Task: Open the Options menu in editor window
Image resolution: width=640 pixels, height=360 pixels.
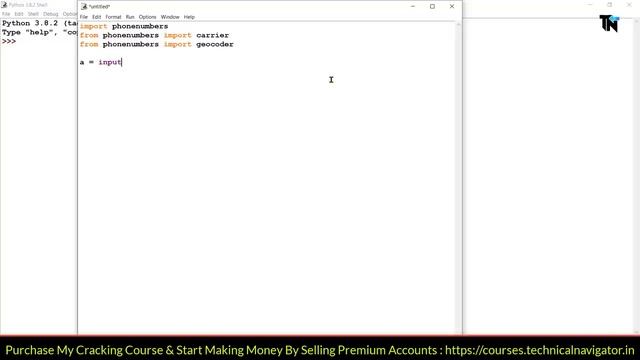Action: [x=147, y=17]
